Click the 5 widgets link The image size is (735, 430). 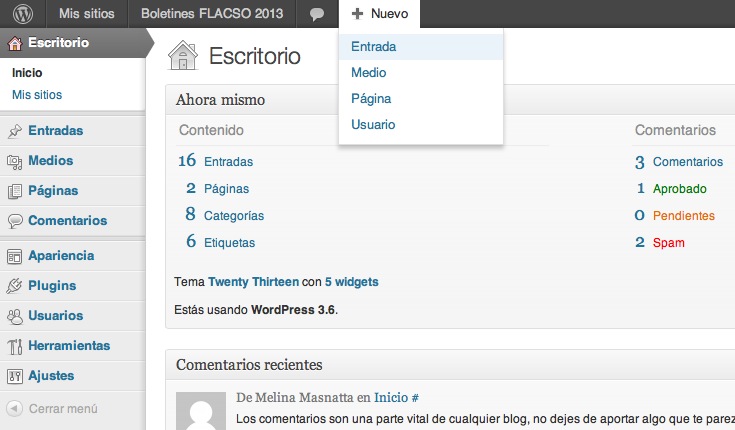tap(352, 282)
